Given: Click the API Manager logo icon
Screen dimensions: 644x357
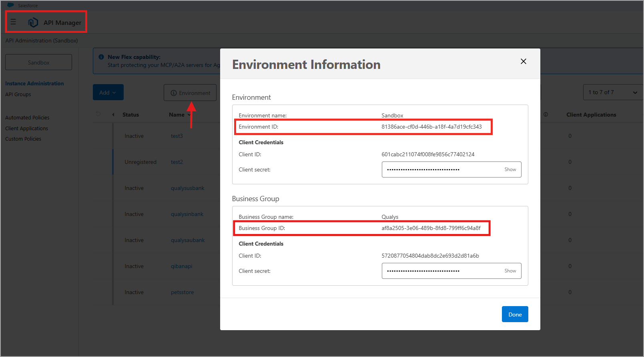Looking at the screenshot, I should (x=33, y=22).
